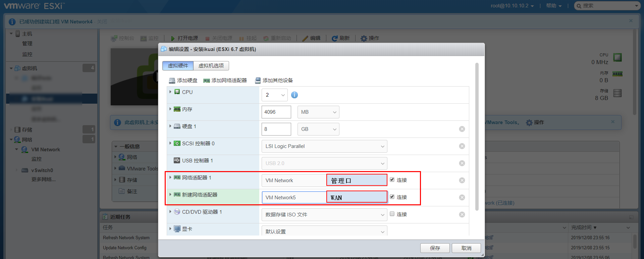Open More networks (更多网络...) in the navigator
The width and height of the screenshot is (644, 259).
click(x=44, y=179)
